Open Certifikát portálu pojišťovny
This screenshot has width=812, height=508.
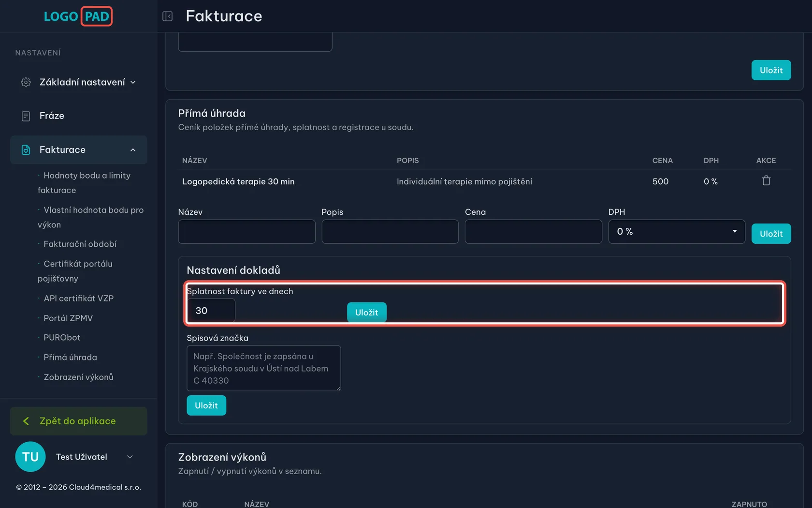(75, 271)
